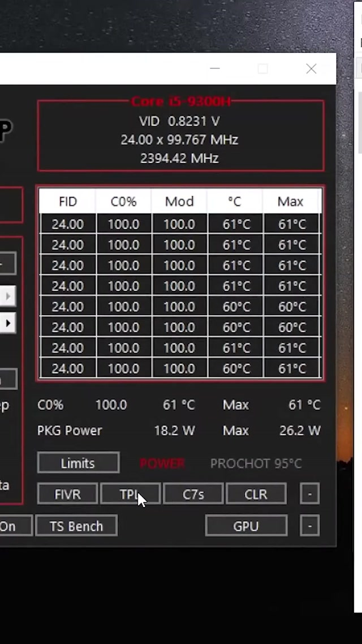Click the red POWER limit indicator
Image resolution: width=362 pixels, height=644 pixels.
[162, 463]
